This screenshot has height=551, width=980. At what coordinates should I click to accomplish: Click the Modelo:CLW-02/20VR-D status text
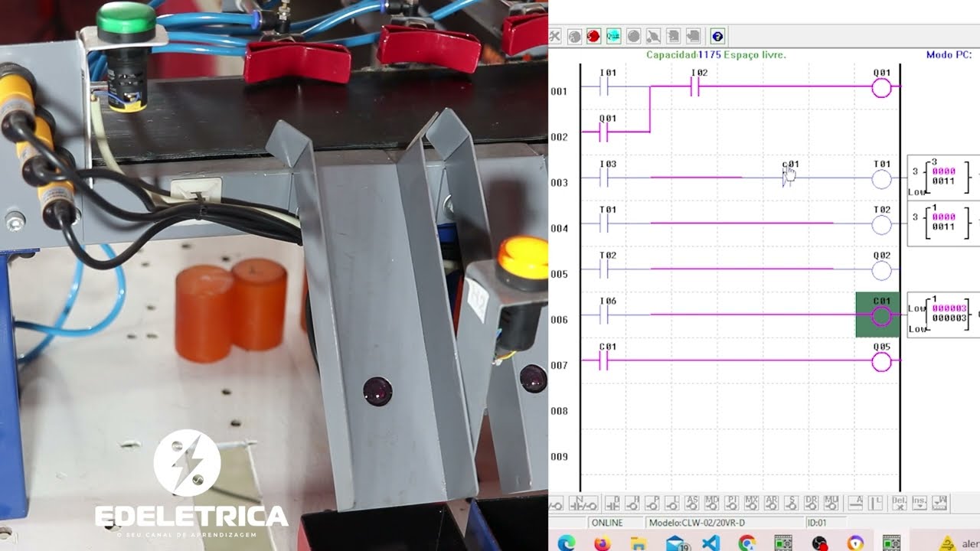coord(697,523)
